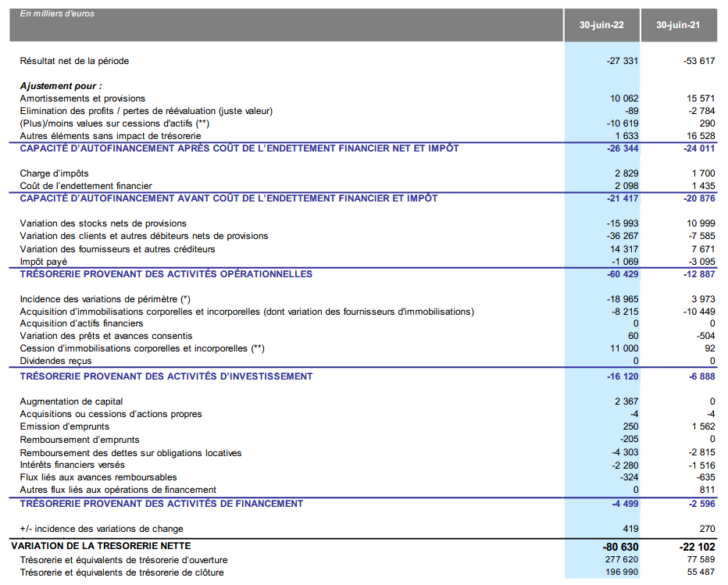Select the "Coût de l'endettement financier" label
The width and height of the screenshot is (728, 585).
pyautogui.click(x=86, y=186)
